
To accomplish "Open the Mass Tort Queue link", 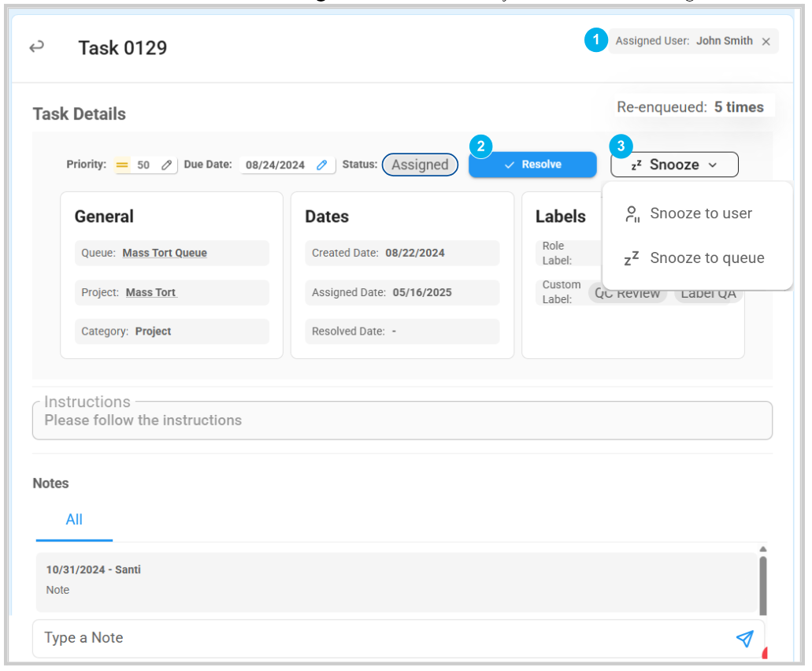I will coord(165,253).
